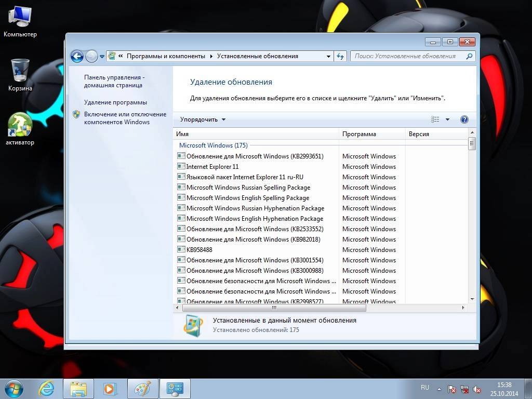Sort by the Версия column header
Screen dimensions: 532x399
(436, 134)
